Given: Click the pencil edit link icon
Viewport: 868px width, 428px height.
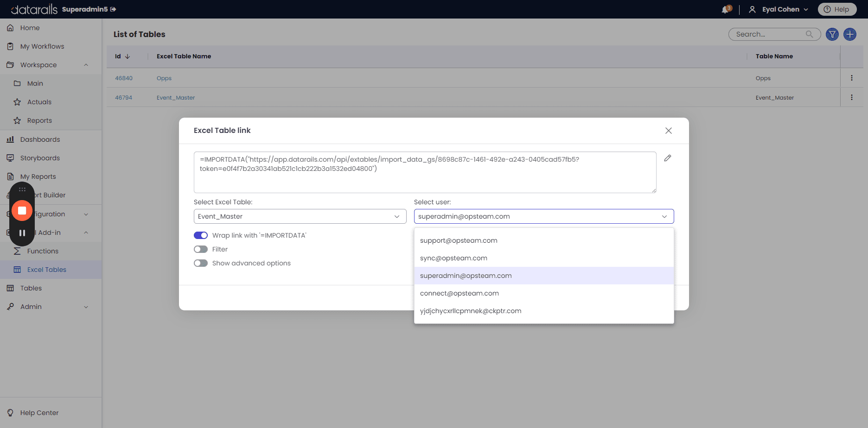Looking at the screenshot, I should click(668, 158).
